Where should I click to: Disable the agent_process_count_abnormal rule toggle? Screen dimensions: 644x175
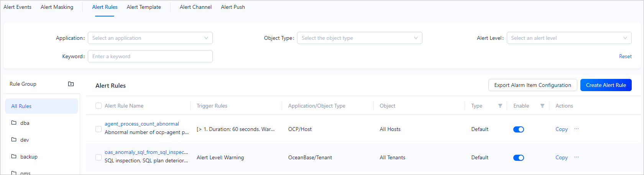(x=518, y=129)
